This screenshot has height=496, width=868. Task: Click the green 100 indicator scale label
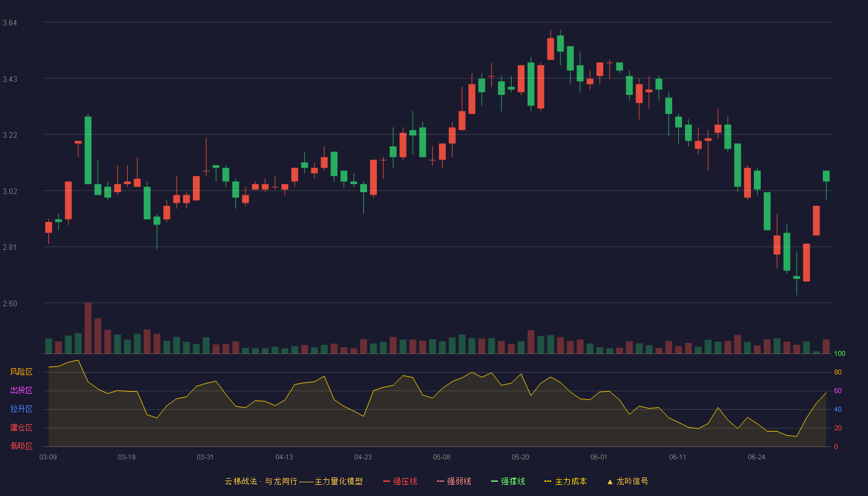click(839, 354)
